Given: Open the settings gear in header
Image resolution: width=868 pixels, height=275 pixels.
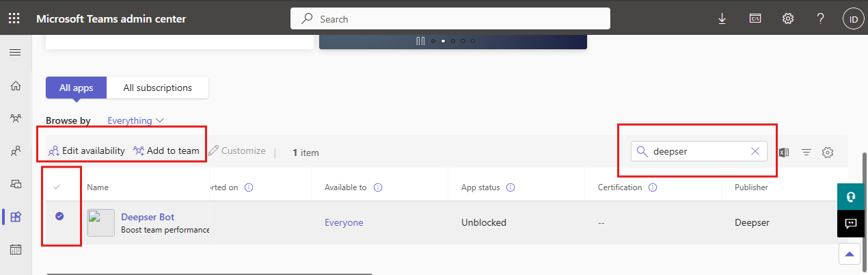Looking at the screenshot, I should 787,18.
